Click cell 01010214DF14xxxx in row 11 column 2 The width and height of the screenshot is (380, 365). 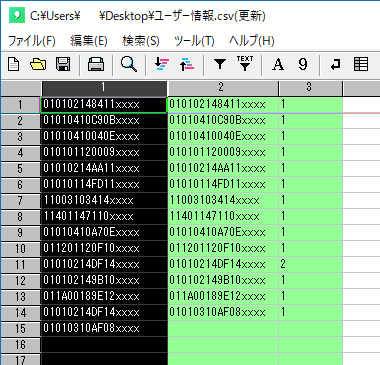223,265
